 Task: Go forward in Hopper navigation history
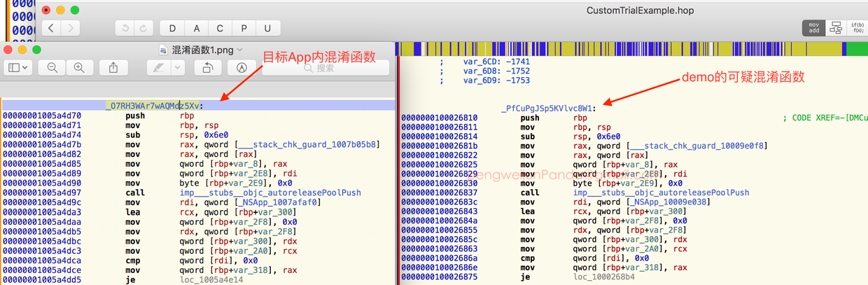(70, 28)
